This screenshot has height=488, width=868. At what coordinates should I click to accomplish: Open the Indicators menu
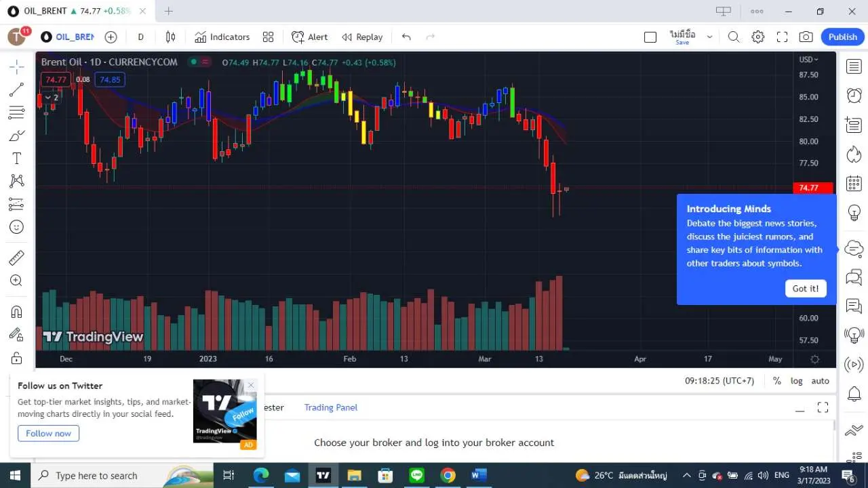[x=222, y=37]
